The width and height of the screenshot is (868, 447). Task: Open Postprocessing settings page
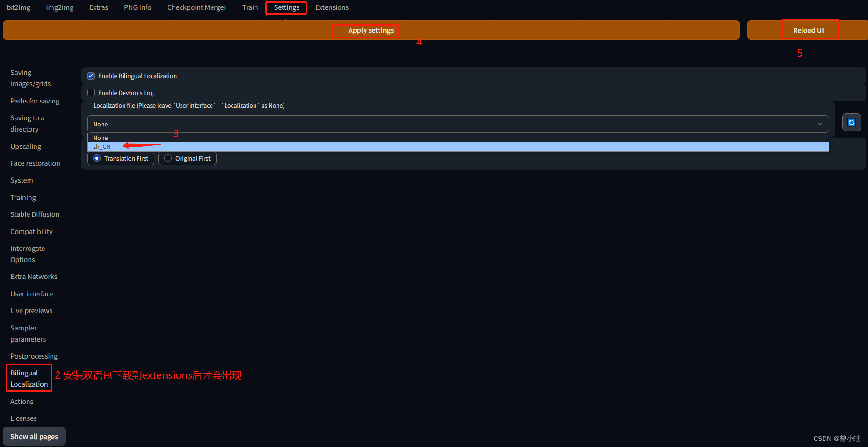[x=34, y=356]
